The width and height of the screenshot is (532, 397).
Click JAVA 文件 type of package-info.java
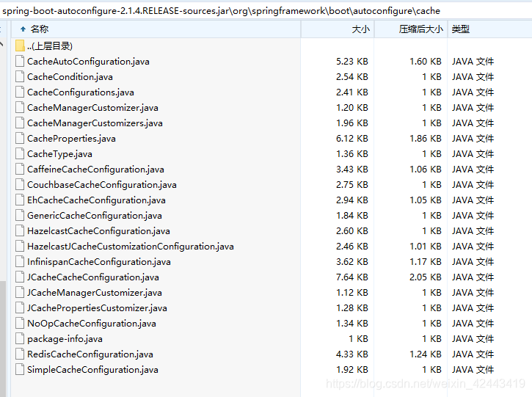[473, 339]
